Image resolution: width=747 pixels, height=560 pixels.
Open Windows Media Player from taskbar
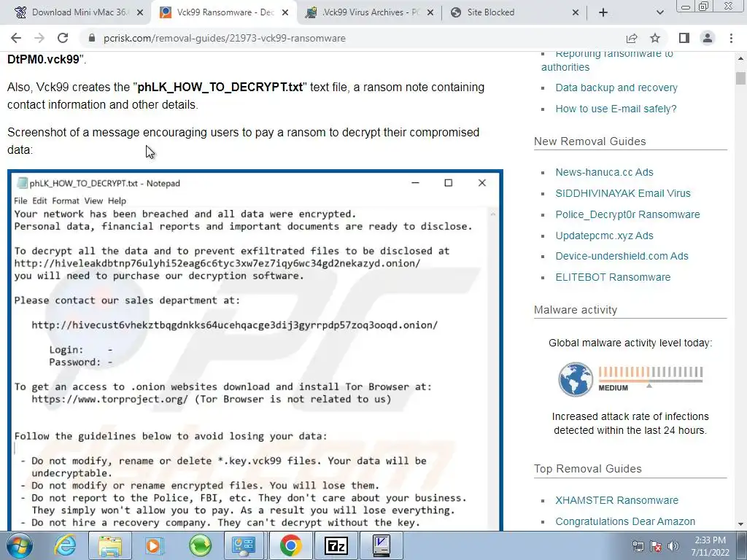pos(154,545)
